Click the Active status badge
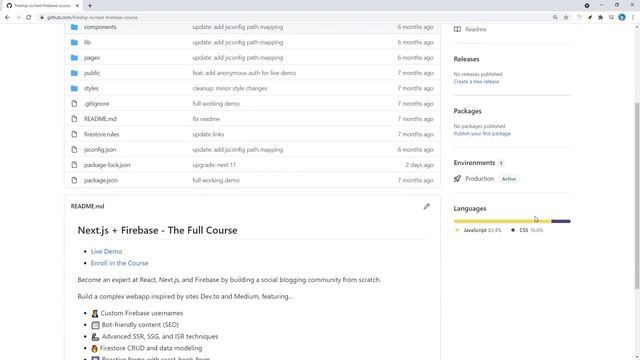640x360 pixels. point(509,179)
